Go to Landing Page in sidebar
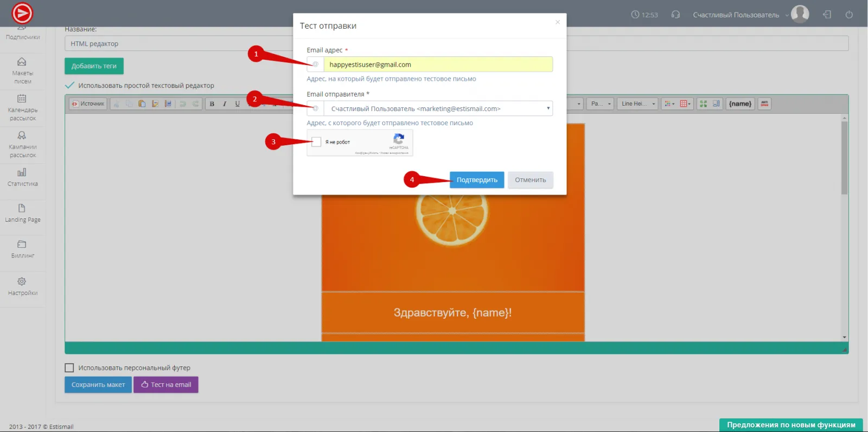Image resolution: width=868 pixels, height=432 pixels. click(x=22, y=213)
